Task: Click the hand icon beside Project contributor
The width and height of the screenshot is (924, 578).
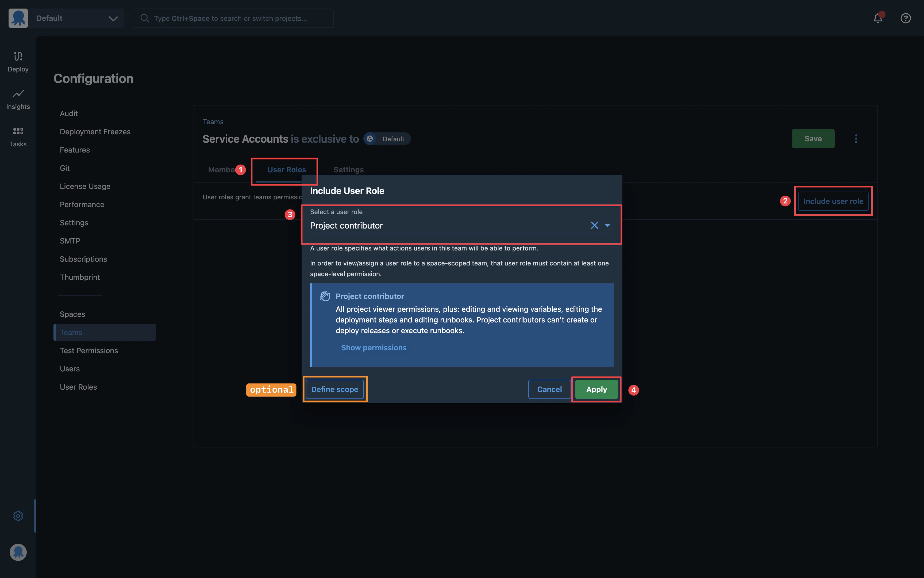Action: 325,296
